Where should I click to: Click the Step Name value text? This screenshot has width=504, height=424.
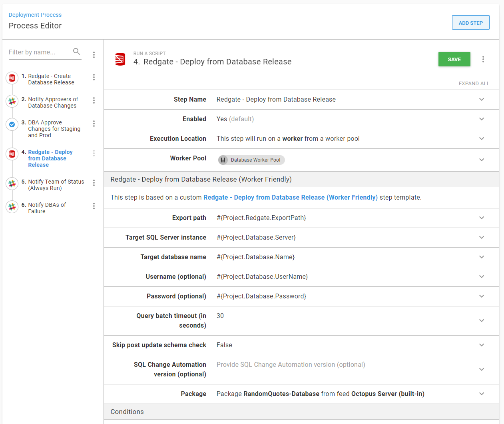(x=276, y=100)
